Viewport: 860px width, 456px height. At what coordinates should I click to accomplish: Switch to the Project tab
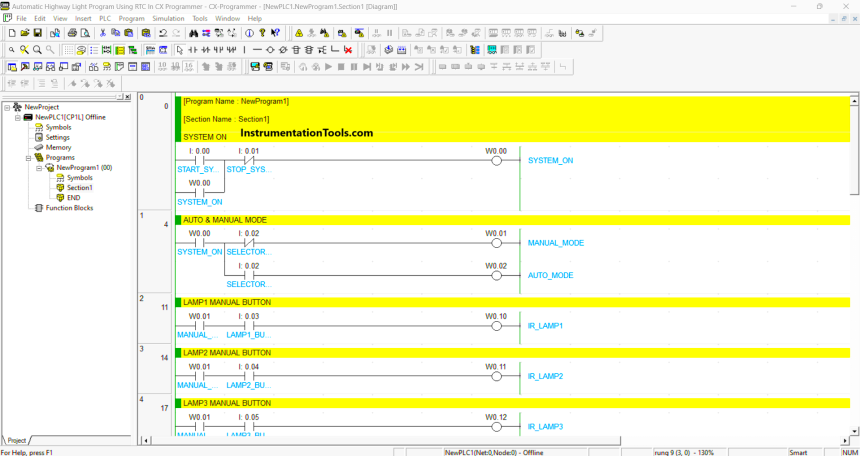(x=16, y=440)
